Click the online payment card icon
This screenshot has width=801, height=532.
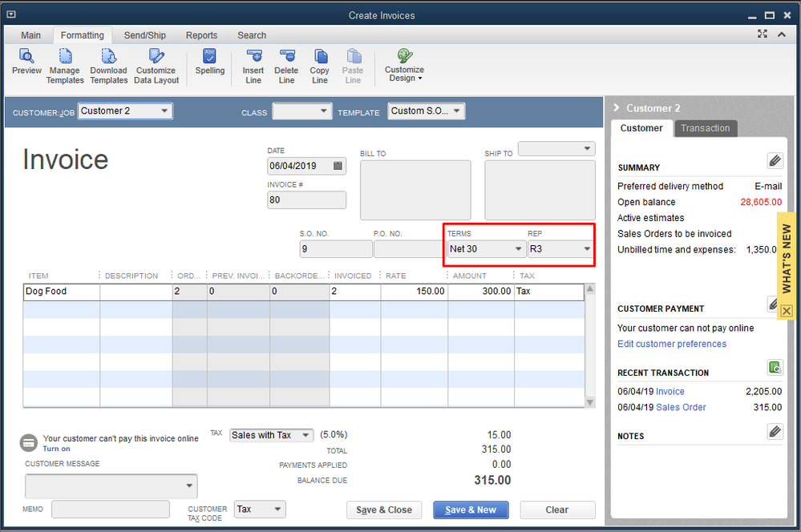[x=29, y=442]
